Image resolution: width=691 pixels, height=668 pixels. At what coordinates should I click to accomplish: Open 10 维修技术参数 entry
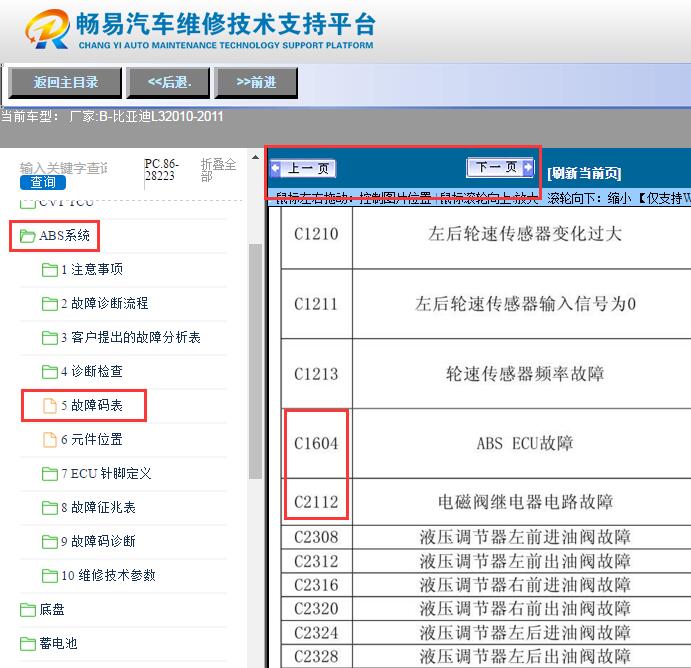point(108,575)
